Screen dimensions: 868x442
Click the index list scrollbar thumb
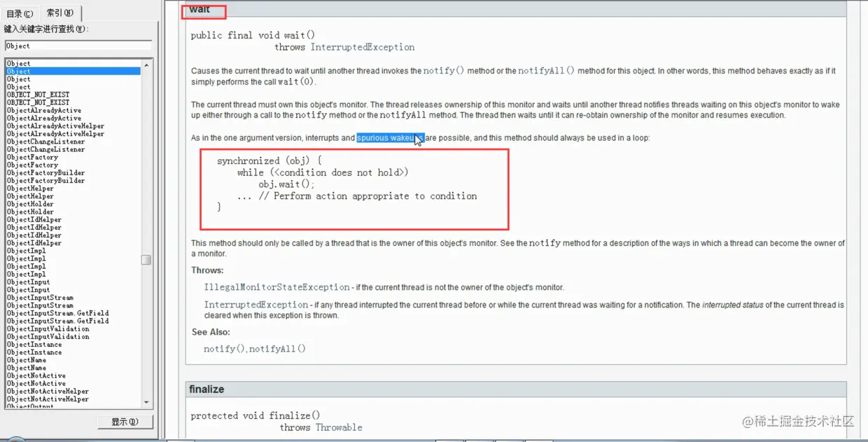point(146,260)
